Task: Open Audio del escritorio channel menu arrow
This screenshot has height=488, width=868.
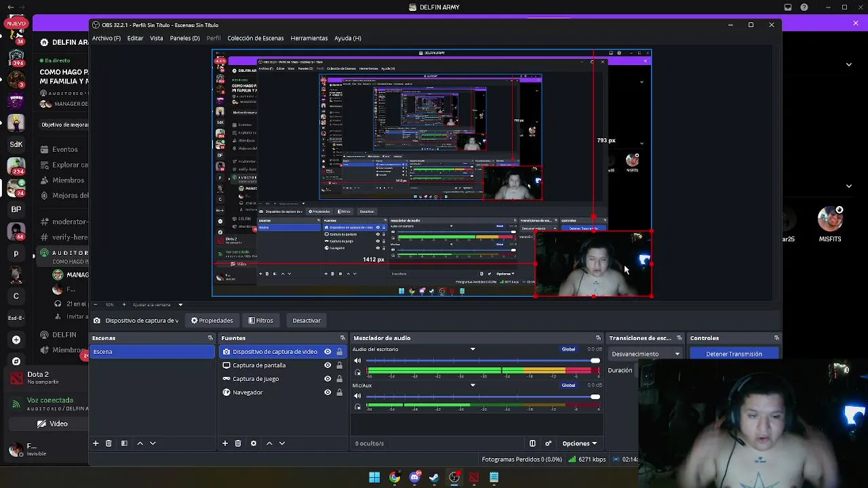Action: [x=473, y=349]
